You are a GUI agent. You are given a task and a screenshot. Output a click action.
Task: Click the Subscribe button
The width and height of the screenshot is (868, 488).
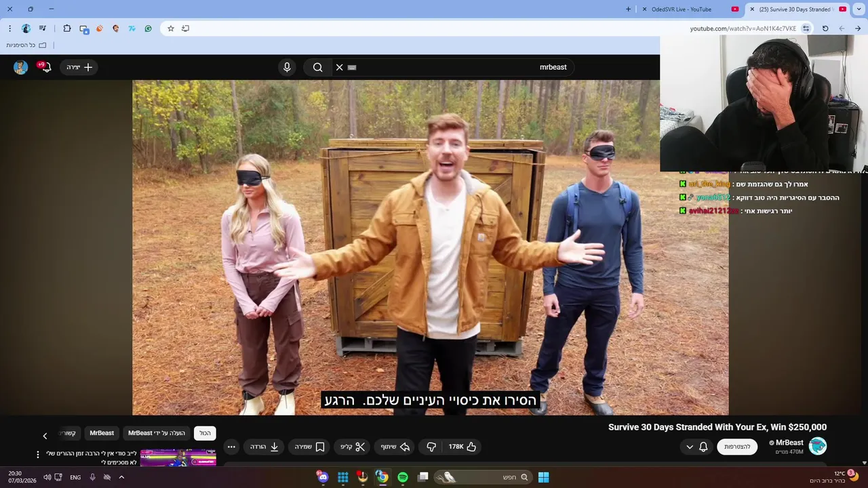(x=737, y=447)
